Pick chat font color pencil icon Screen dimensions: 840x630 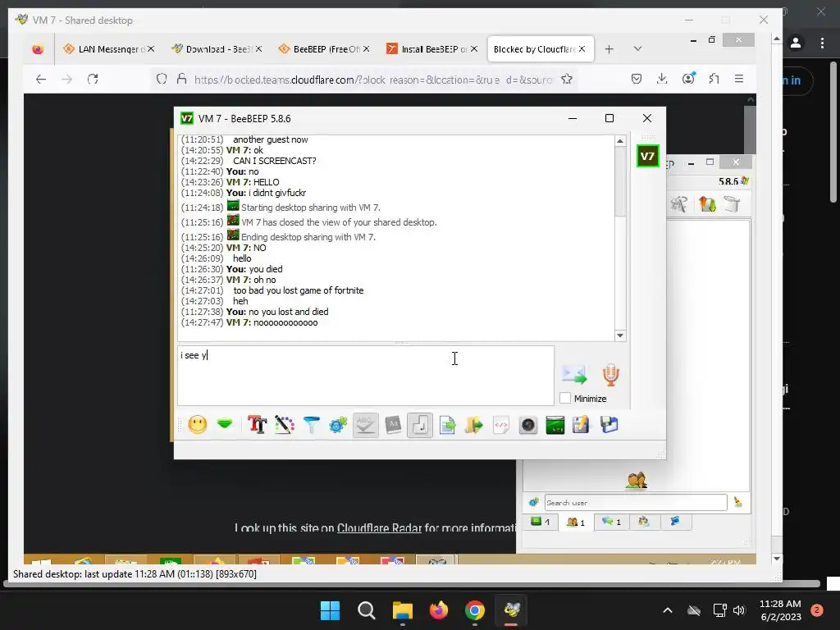285,425
